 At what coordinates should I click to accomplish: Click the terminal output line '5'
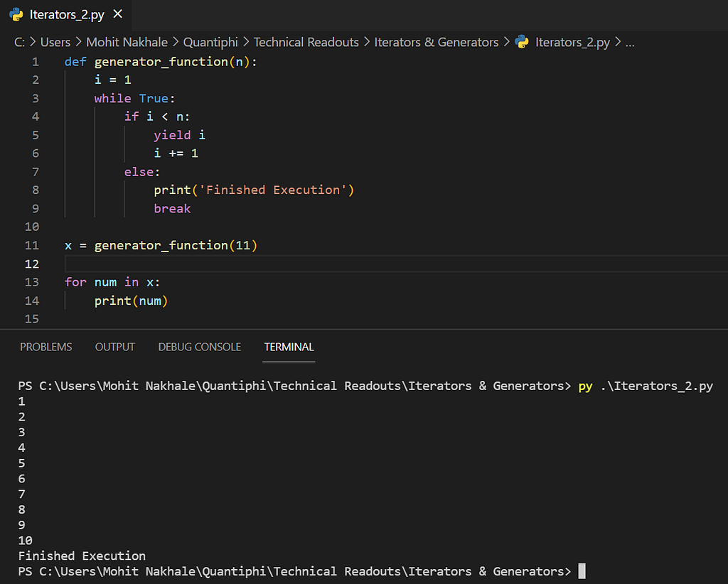21,463
